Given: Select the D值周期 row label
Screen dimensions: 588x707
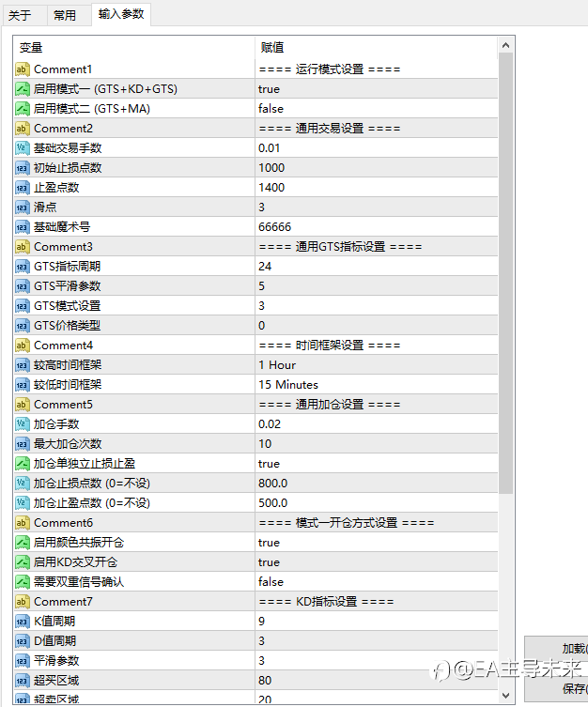Looking at the screenshot, I should coord(54,641).
